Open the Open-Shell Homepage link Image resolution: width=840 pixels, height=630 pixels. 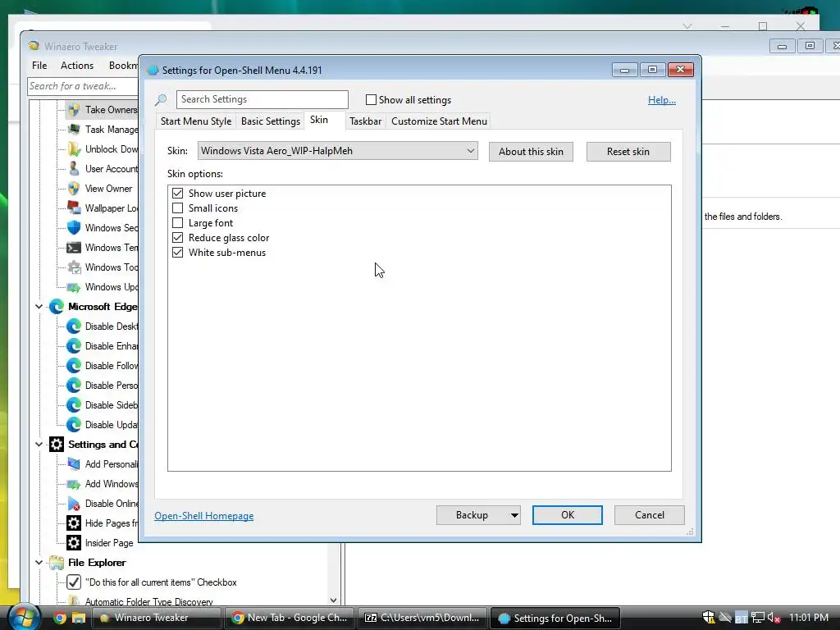(204, 516)
